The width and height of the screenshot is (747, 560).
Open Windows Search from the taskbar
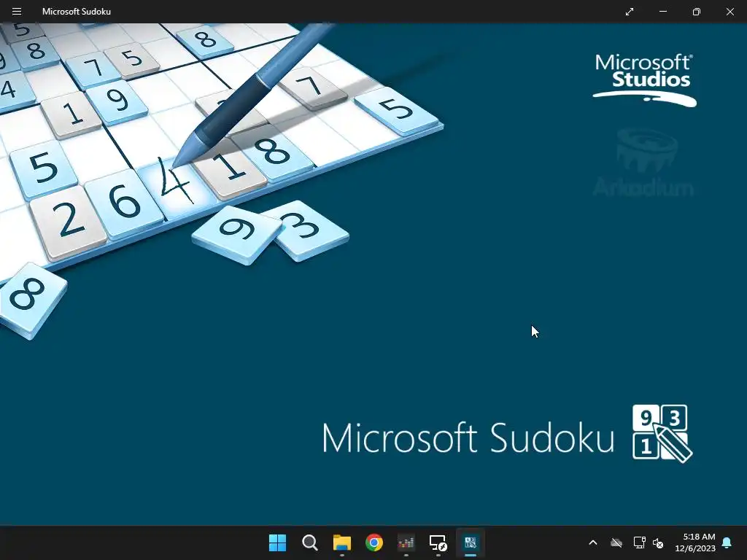pos(309,542)
